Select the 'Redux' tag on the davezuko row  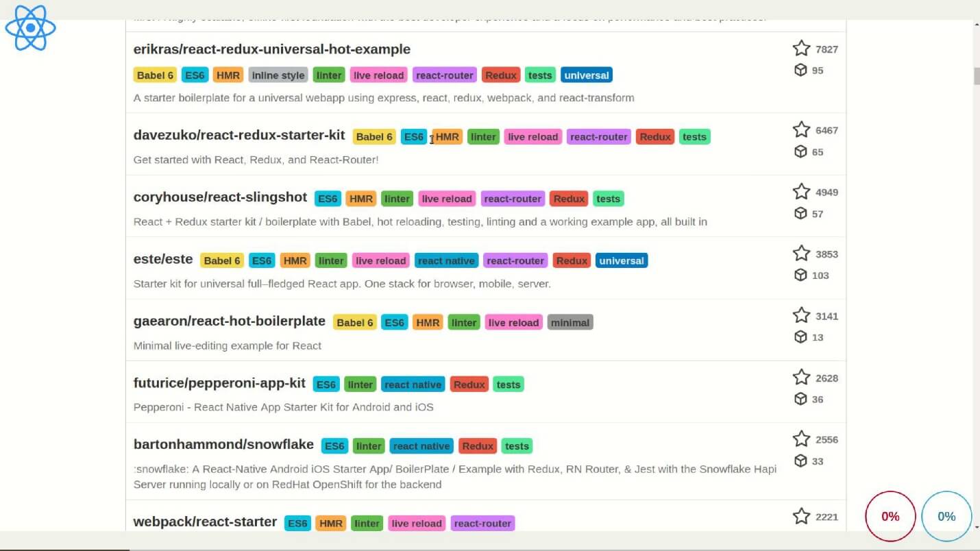click(655, 137)
